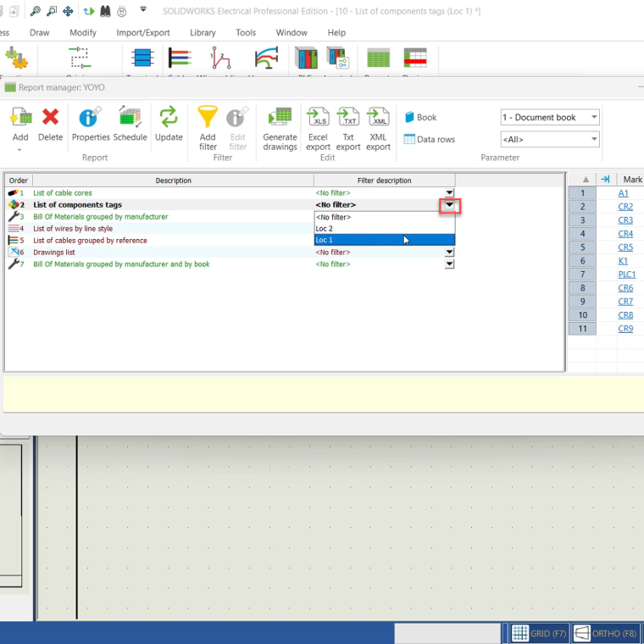Screen dimensions: 644x644
Task: Open the CR2 mark link
Action: [x=625, y=207]
